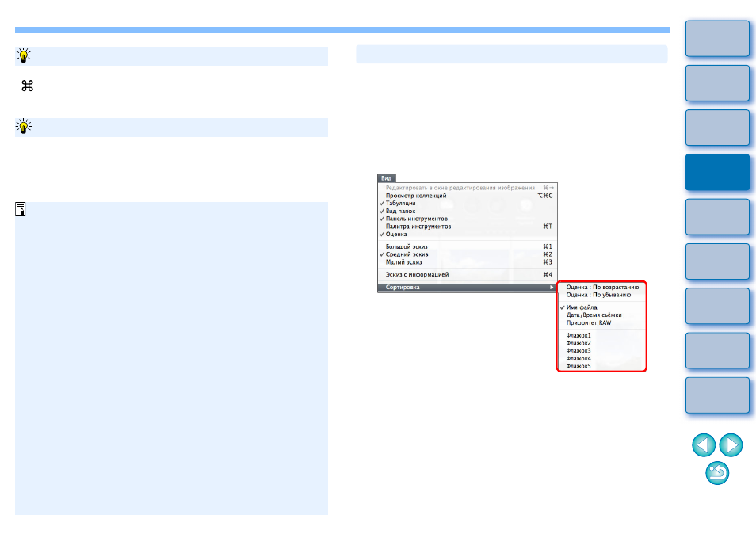Image resolution: width=756 pixels, height=534 pixels.
Task: Sort by Флажок1
Action: (x=601, y=335)
